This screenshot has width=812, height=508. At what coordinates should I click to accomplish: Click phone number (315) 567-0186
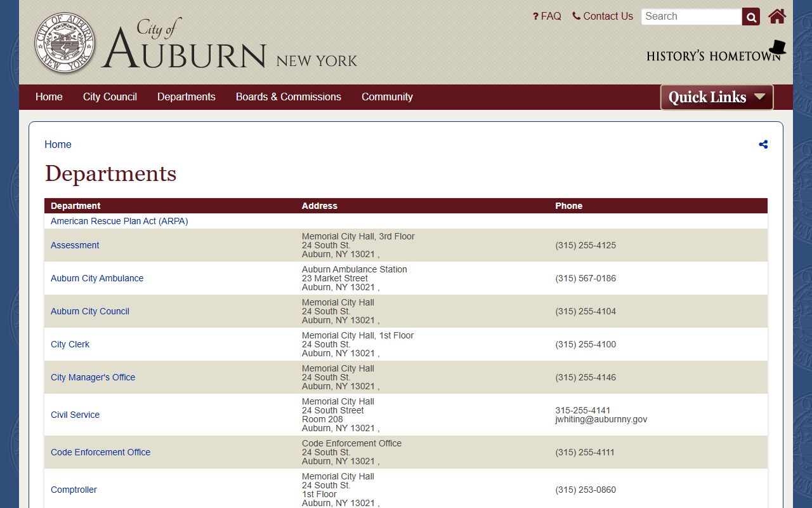[x=586, y=278]
